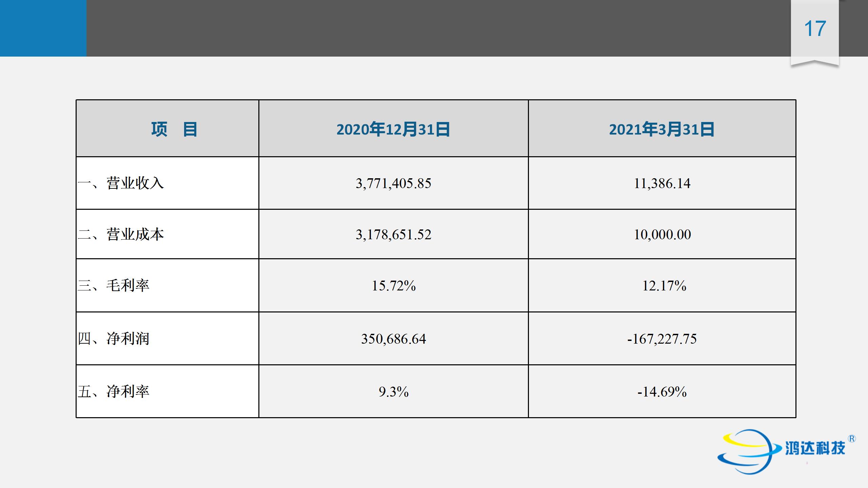Click the 四、净利润 row label
This screenshot has width=868, height=488.
coord(114,339)
